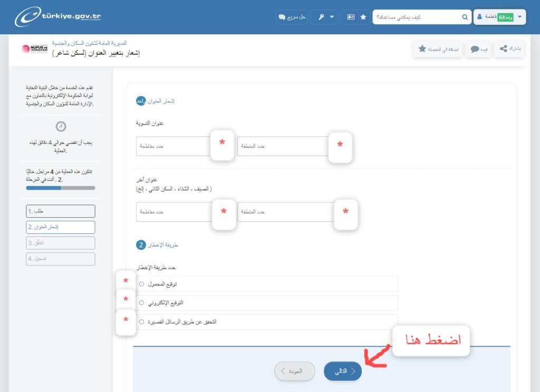Open step 1 request in the sidebar
The width and height of the screenshot is (540, 392).
point(60,211)
